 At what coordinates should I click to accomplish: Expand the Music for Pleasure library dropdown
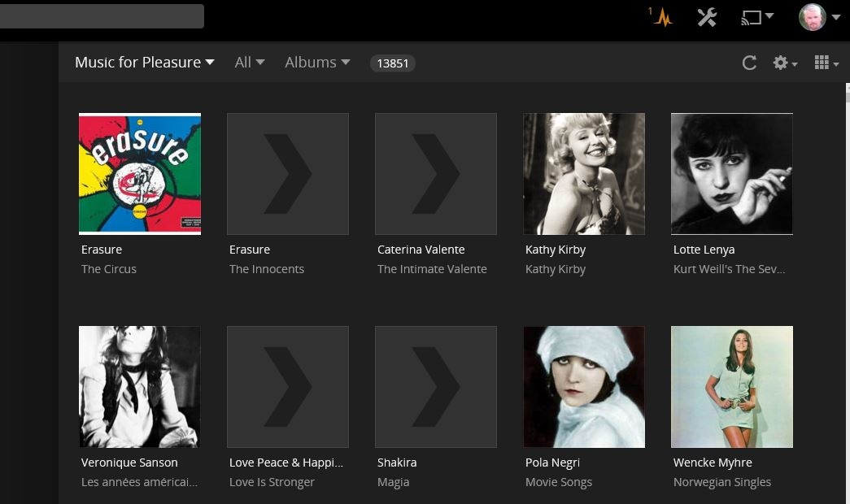(x=144, y=63)
